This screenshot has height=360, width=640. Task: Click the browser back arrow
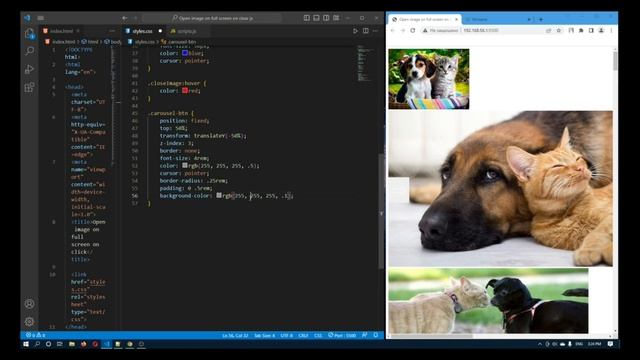[393, 31]
